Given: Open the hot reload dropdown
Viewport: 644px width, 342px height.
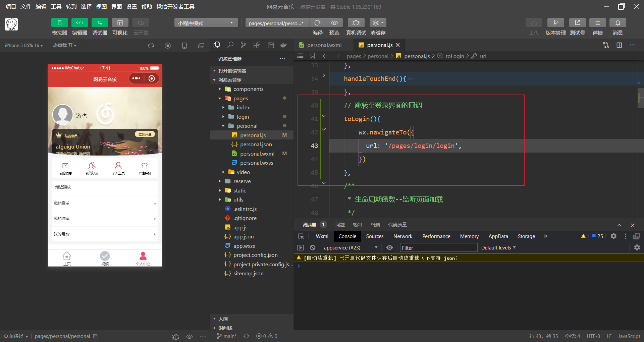Looking at the screenshot, I should pyautogui.click(x=64, y=45).
